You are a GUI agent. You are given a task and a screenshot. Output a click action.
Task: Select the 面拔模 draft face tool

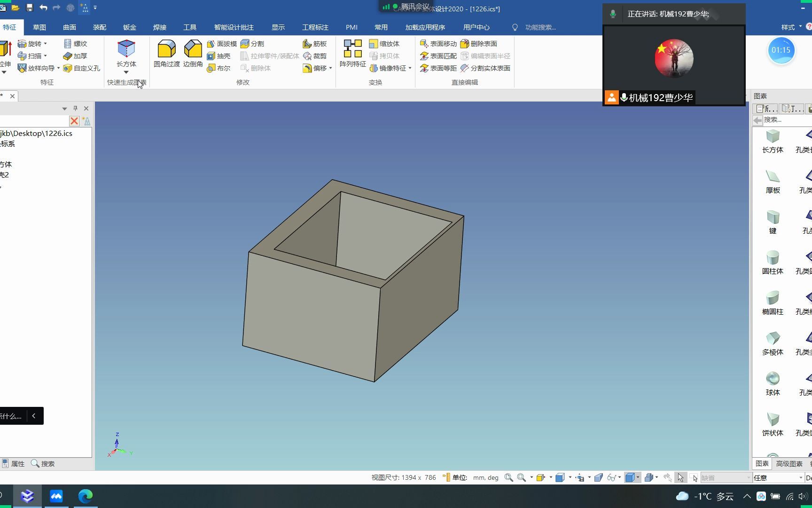(x=221, y=44)
